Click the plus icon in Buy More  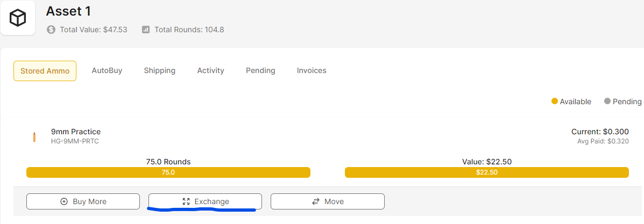[64, 201]
